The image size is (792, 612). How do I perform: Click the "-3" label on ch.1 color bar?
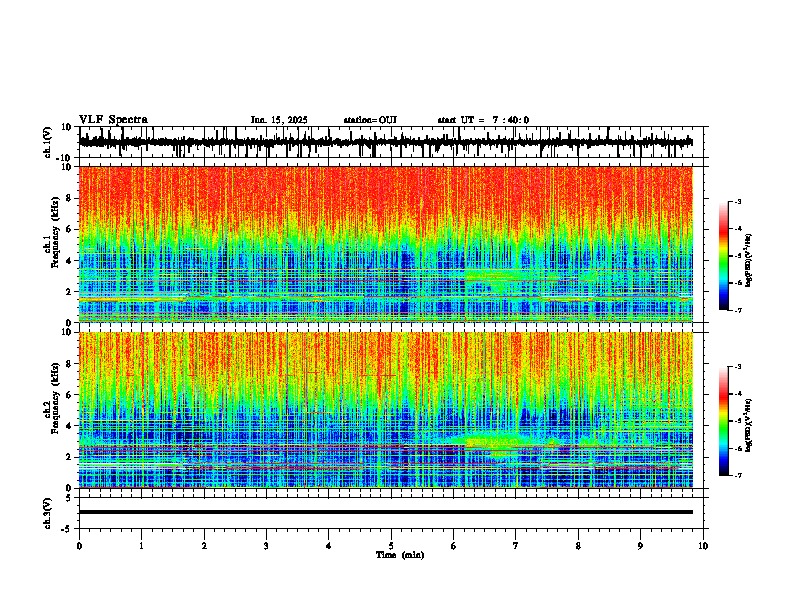(738, 201)
